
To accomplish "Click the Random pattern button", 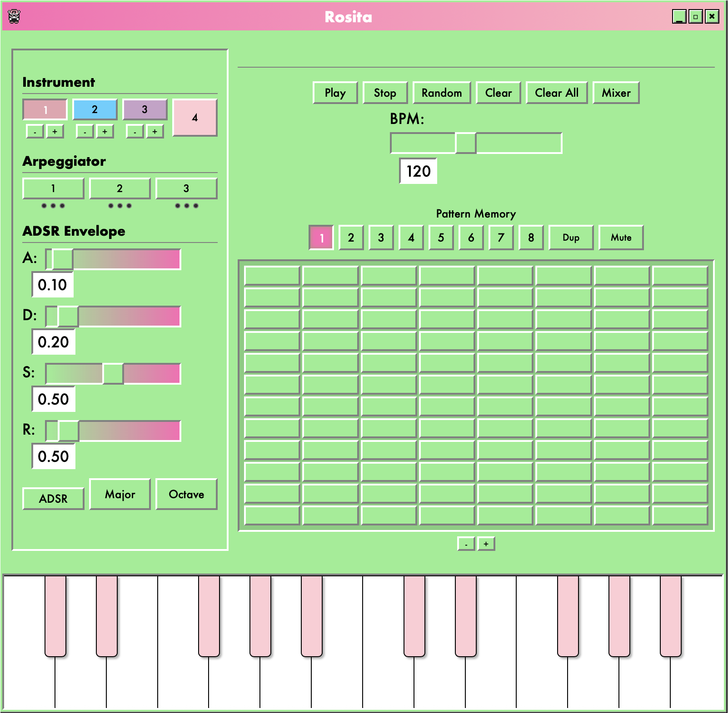I will (x=441, y=93).
